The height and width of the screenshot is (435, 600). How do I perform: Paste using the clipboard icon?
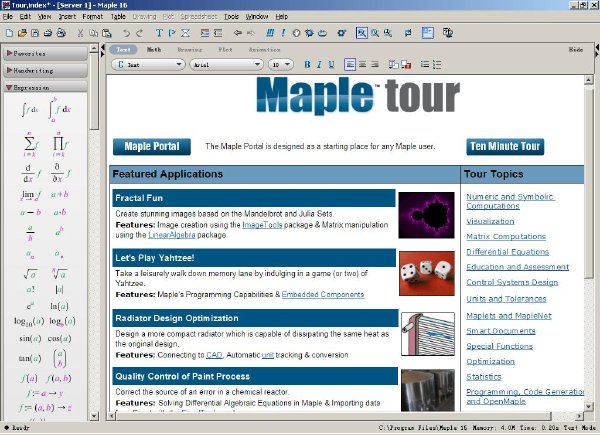pyautogui.click(x=107, y=33)
